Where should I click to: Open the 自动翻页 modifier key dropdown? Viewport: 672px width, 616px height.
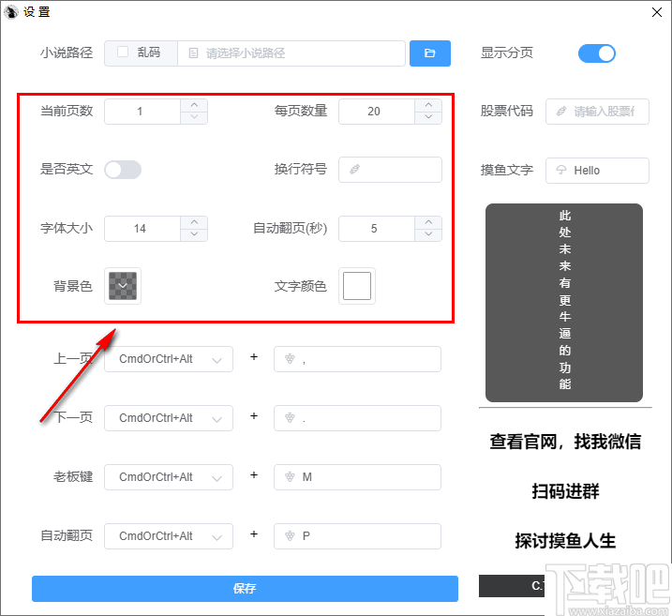click(x=169, y=536)
